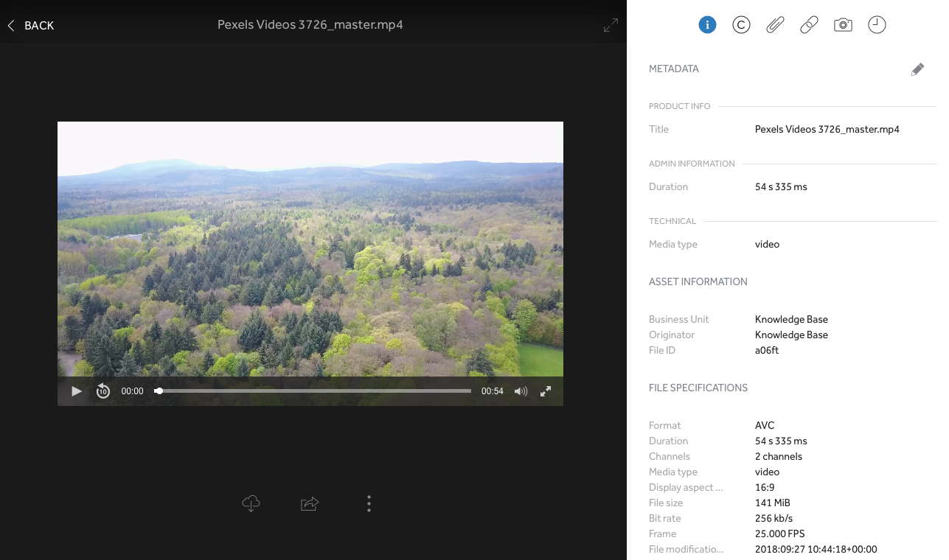Mute the video audio
Viewport: 949px width, 560px height.
[521, 391]
